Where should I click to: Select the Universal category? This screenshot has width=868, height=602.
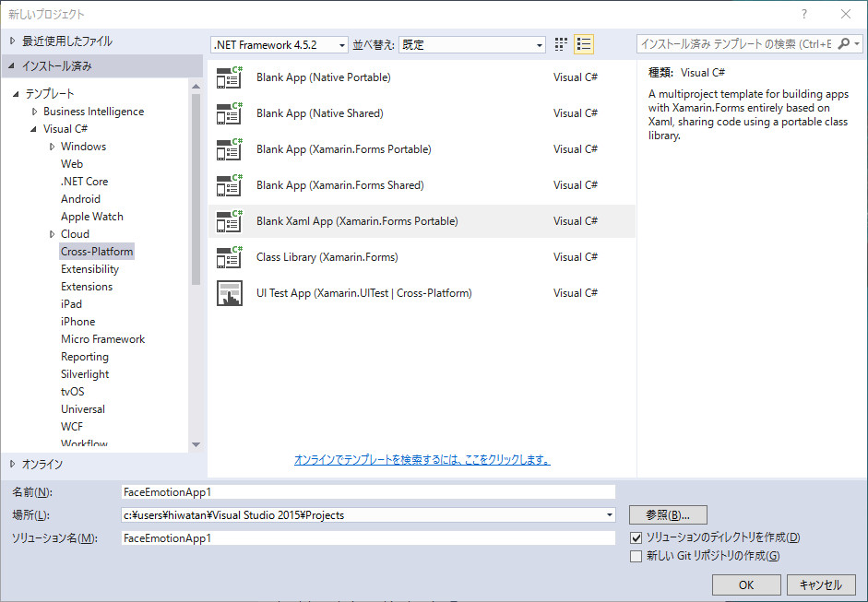[82, 409]
